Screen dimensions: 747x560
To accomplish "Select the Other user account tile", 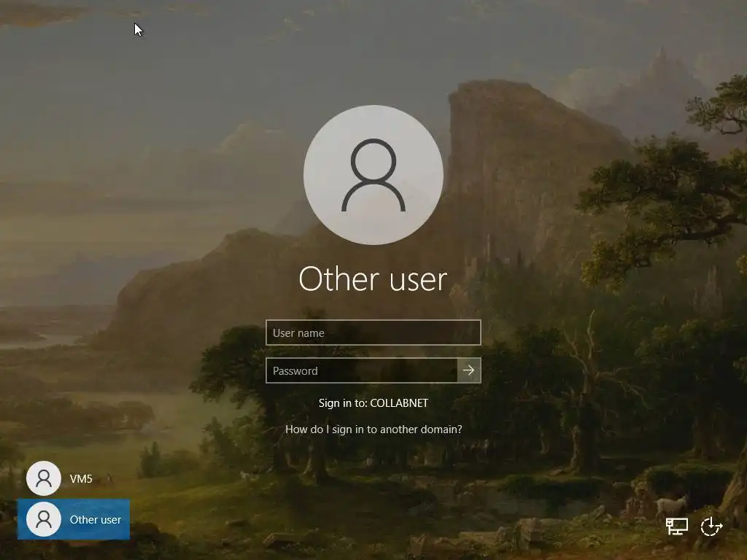I will [74, 519].
